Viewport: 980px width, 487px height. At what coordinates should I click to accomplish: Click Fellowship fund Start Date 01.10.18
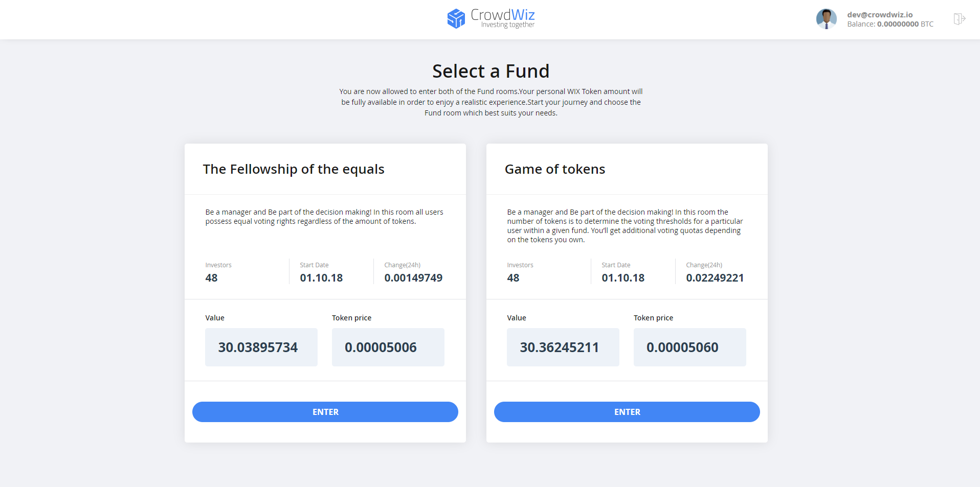click(321, 278)
